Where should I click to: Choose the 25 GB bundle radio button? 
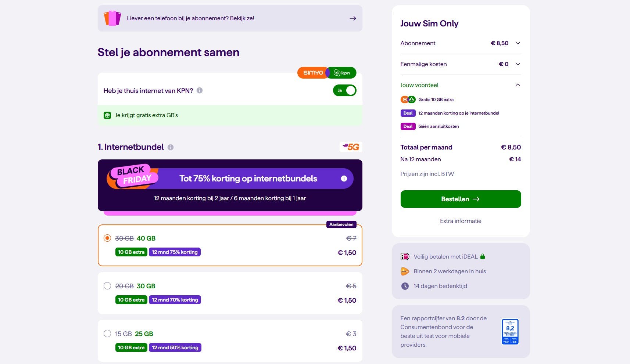107,334
